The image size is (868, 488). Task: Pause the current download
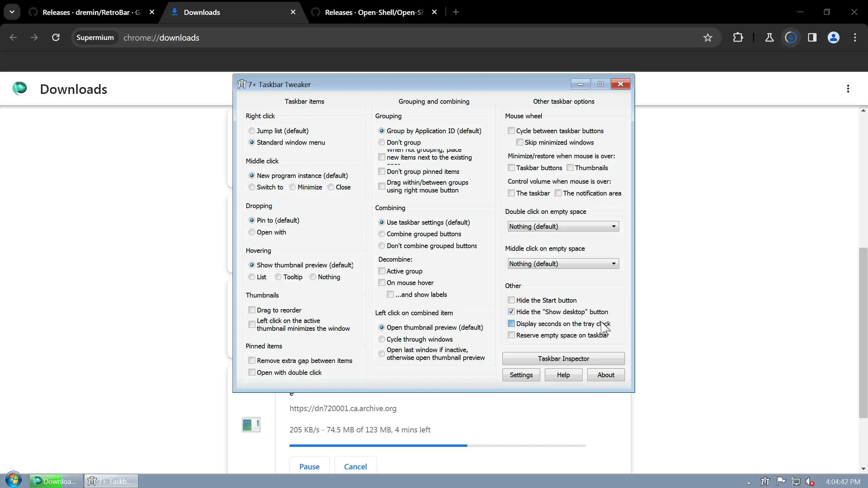[x=309, y=467]
